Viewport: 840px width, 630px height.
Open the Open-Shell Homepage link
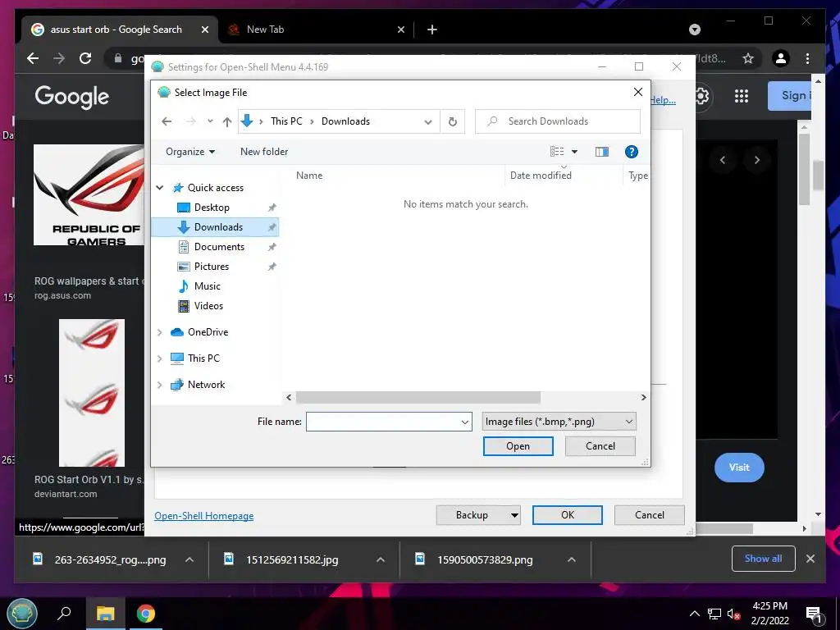[204, 516]
